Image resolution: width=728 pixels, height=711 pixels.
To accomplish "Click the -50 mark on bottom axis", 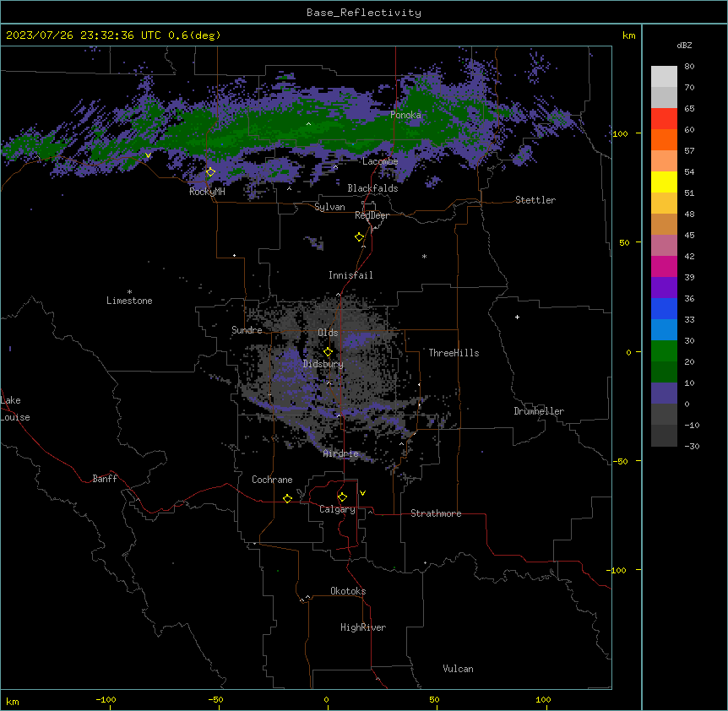I will (x=215, y=699).
